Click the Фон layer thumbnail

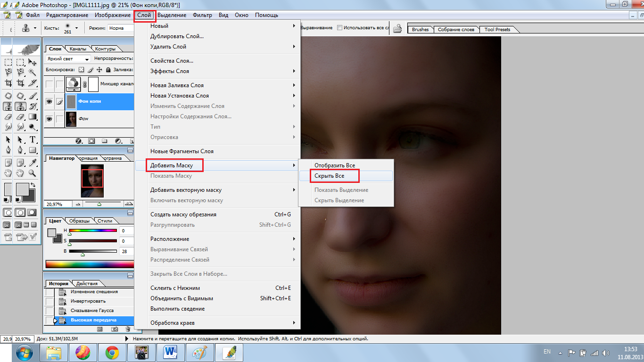click(71, 119)
